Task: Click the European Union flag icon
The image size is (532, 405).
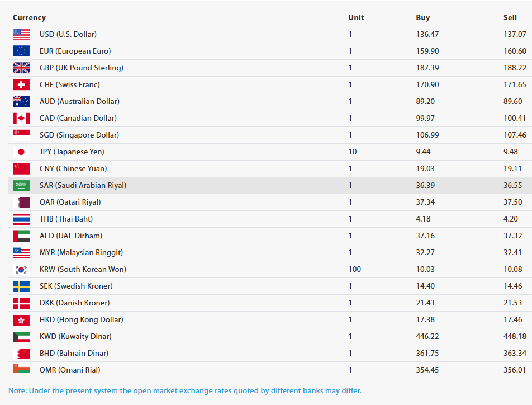Action: 21,51
